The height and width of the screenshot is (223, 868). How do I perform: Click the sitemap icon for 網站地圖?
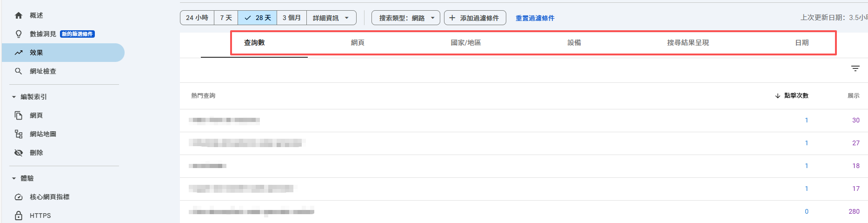19,134
